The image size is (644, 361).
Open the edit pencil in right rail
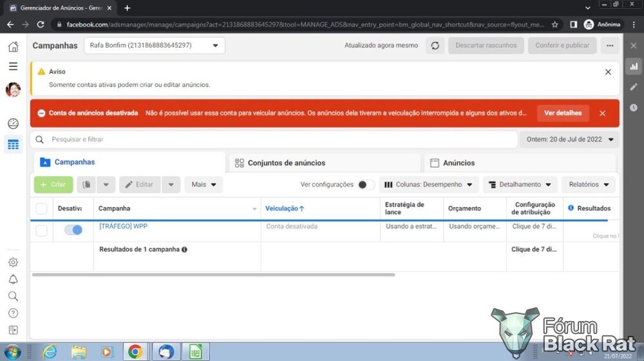click(634, 87)
